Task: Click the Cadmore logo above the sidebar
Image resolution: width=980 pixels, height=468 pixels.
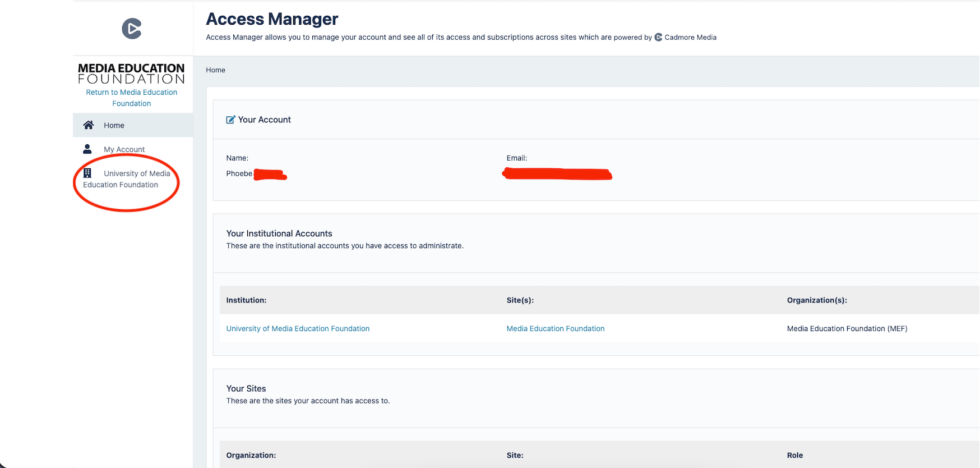Action: (x=132, y=29)
